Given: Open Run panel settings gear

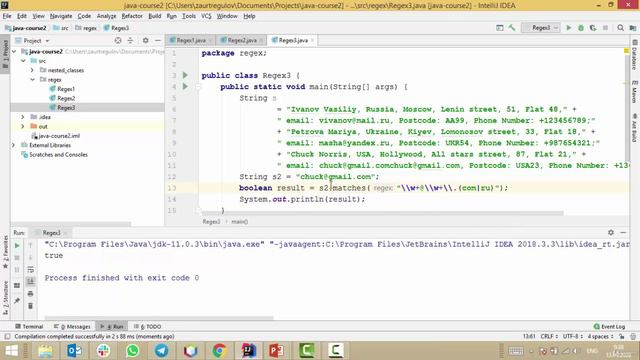Looking at the screenshot, I should point(611,232).
